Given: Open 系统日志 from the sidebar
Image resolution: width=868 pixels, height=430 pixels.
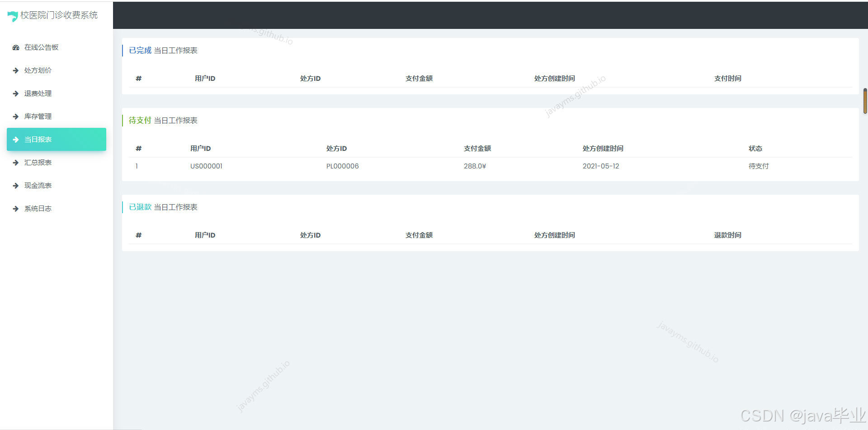Looking at the screenshot, I should click(38, 208).
